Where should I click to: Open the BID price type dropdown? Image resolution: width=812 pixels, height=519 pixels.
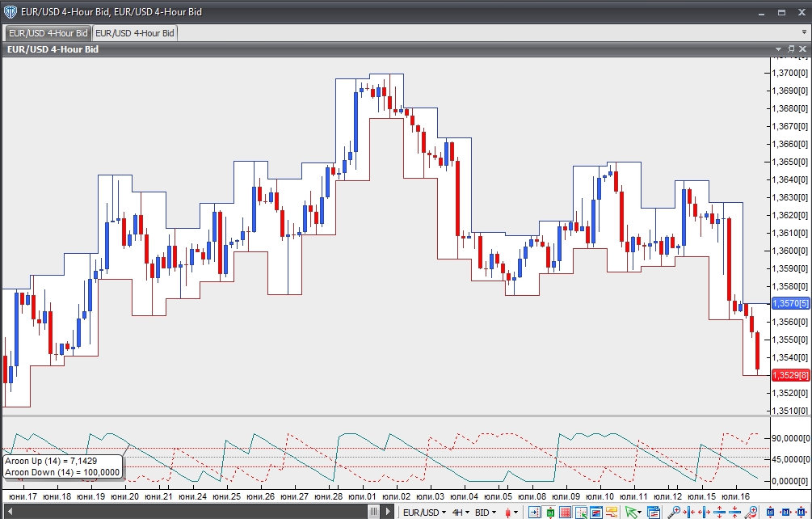[x=486, y=512]
